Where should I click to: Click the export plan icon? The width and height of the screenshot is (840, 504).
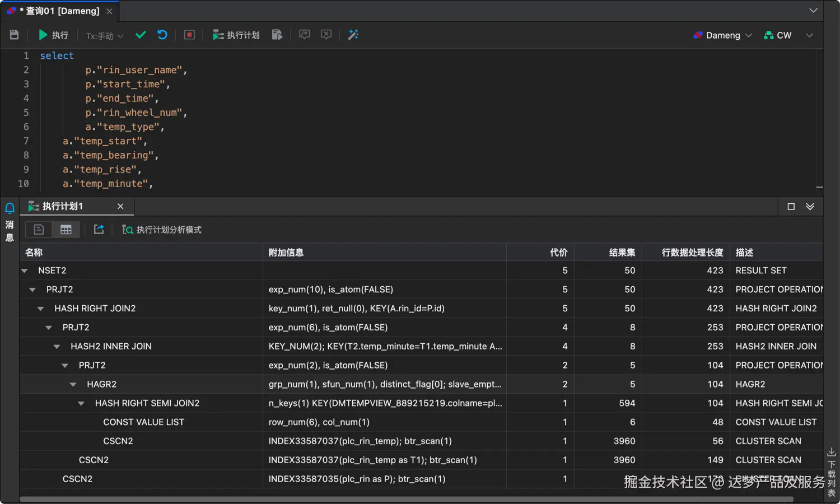[x=99, y=230]
